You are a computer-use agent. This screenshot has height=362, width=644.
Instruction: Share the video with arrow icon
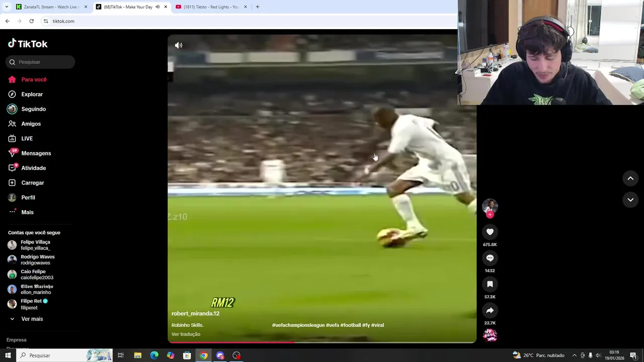(490, 310)
